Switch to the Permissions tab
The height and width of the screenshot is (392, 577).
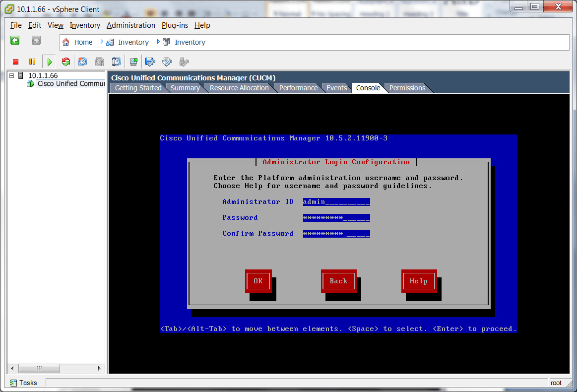[x=407, y=88]
